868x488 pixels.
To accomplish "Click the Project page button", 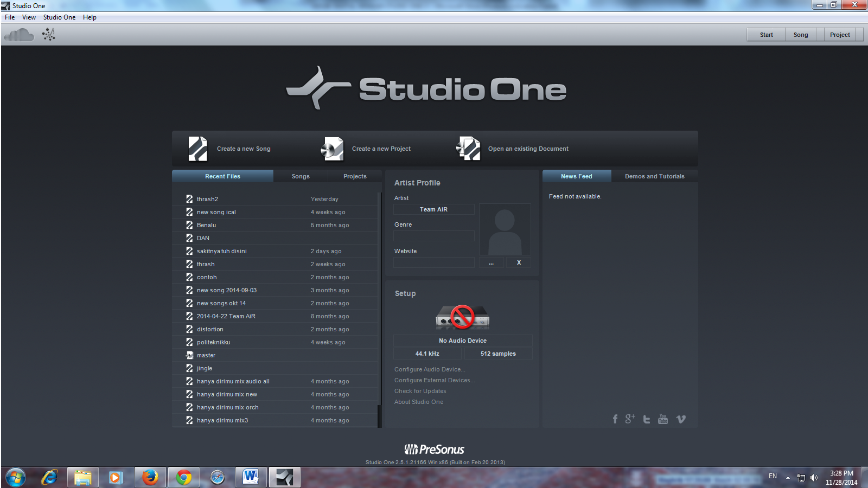I will pos(840,35).
